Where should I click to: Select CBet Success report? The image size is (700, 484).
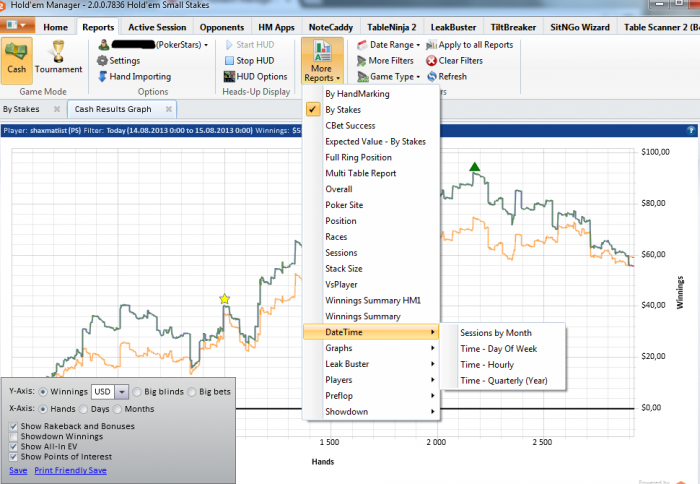tap(350, 125)
